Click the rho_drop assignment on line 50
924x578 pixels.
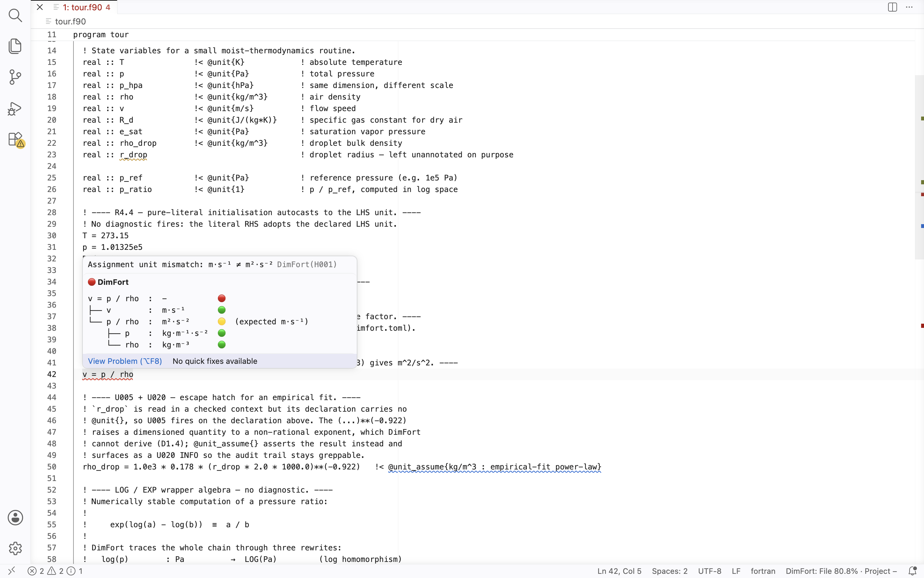click(x=221, y=467)
